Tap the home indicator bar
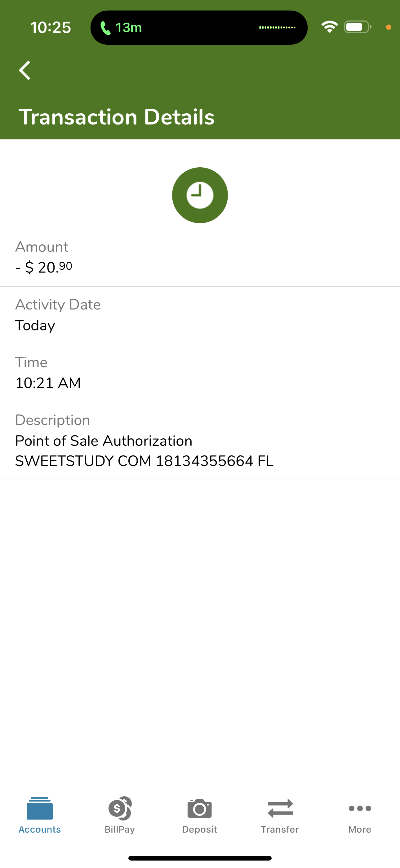Screen dimensions: 400x868 tap(200, 858)
